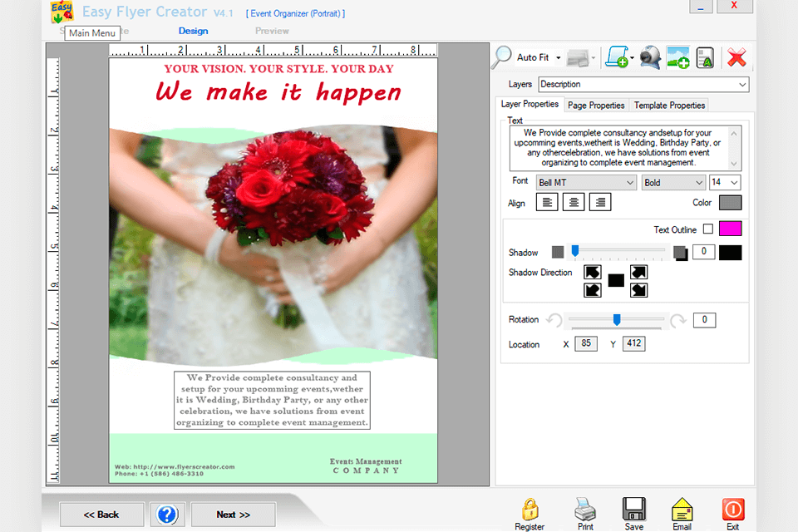The width and height of the screenshot is (798, 532).
Task: Select center text alignment
Action: point(573,202)
